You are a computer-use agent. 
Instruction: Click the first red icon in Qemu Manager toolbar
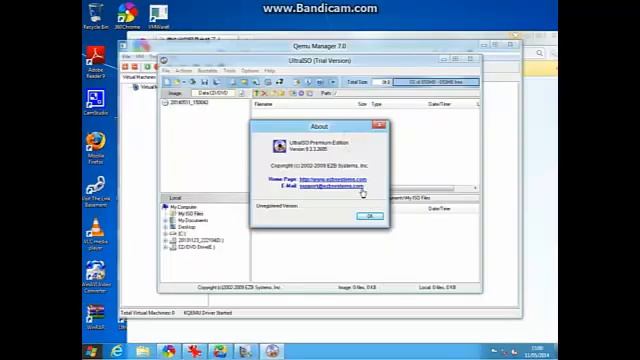(125, 67)
